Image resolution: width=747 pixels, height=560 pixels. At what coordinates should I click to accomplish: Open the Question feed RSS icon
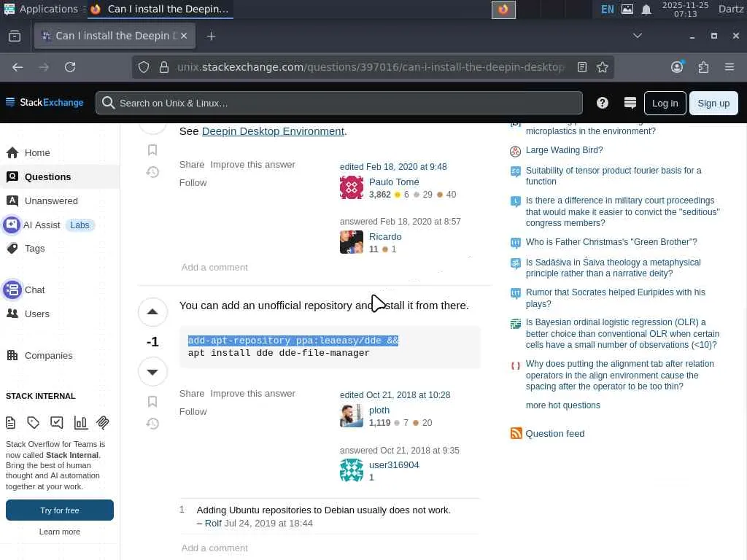516,433
